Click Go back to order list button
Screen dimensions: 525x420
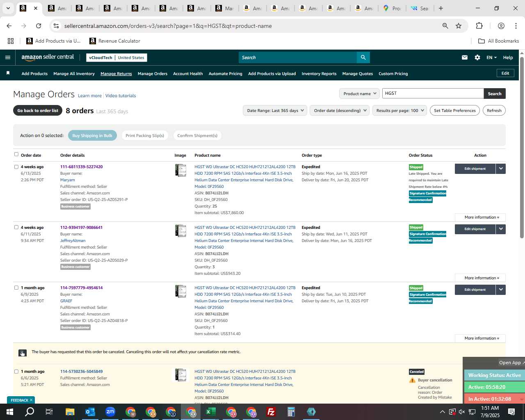[x=38, y=110]
